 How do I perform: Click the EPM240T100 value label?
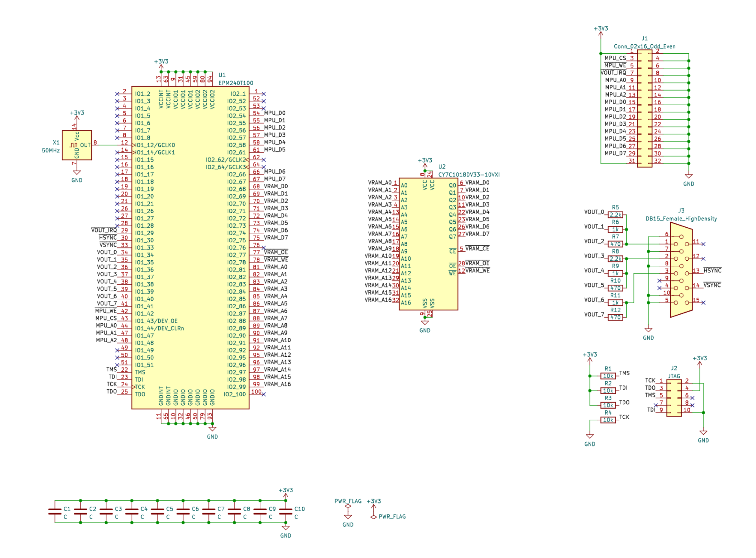pos(236,83)
